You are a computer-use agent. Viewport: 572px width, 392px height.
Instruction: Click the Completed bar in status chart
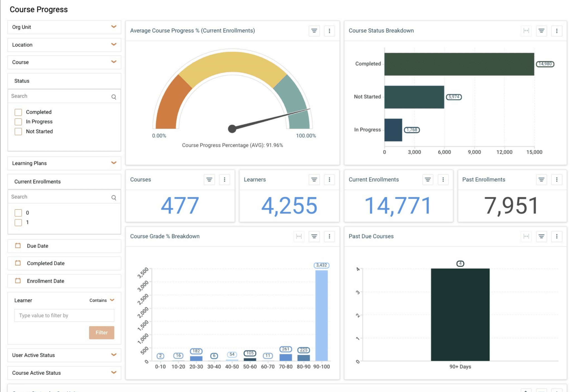pyautogui.click(x=459, y=64)
